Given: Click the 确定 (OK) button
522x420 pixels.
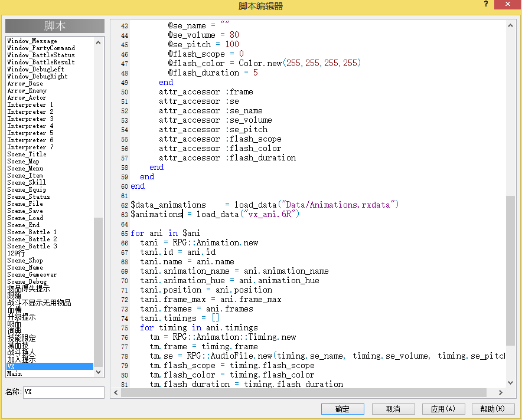Looking at the screenshot, I should click(x=342, y=409).
